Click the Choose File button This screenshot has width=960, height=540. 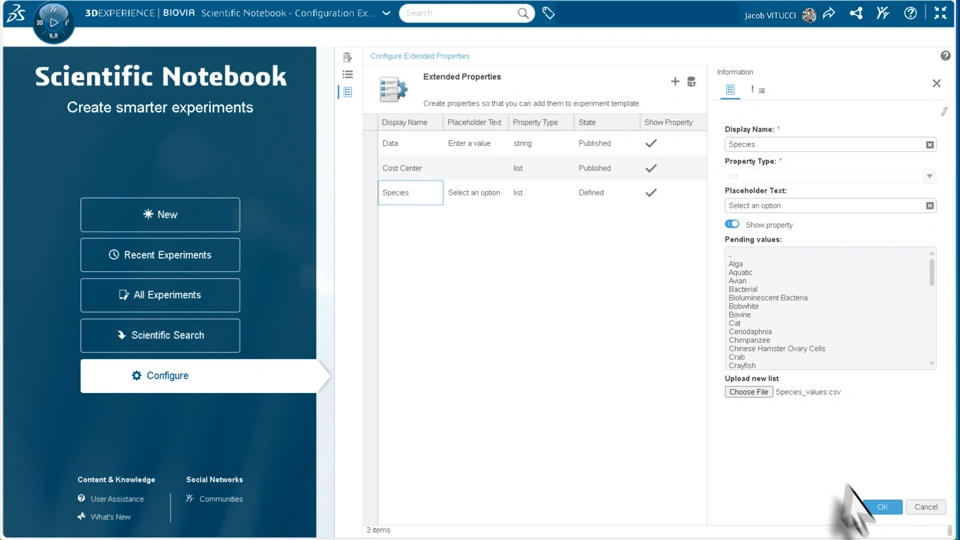pyautogui.click(x=748, y=392)
